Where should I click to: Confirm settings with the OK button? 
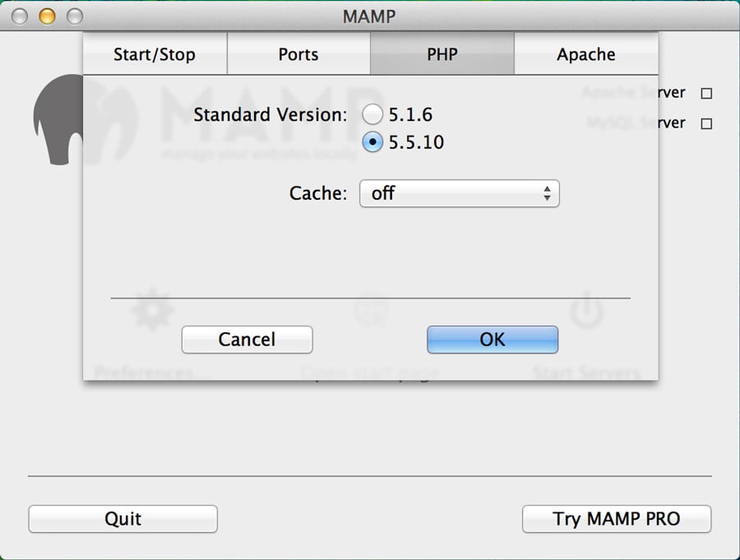click(x=493, y=339)
